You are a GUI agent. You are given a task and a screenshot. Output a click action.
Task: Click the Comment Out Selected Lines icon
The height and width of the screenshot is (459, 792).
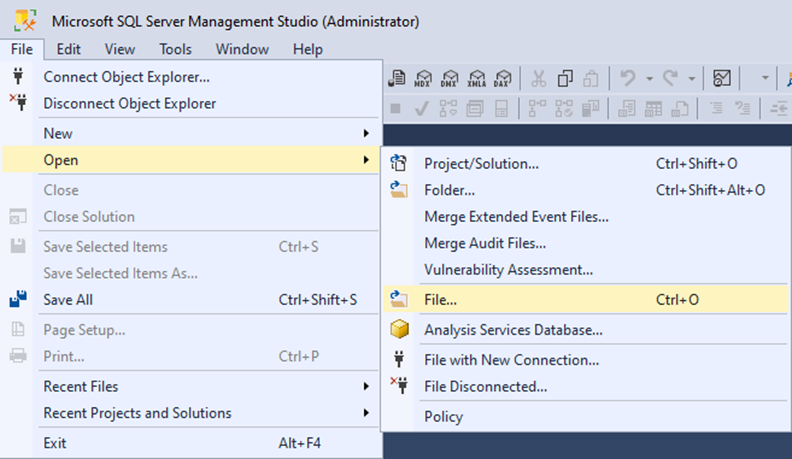point(716,108)
